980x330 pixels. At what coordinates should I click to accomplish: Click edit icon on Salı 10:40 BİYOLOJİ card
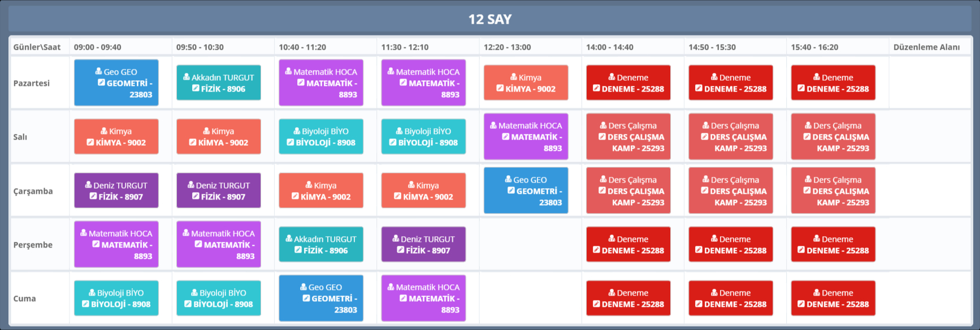(x=290, y=142)
